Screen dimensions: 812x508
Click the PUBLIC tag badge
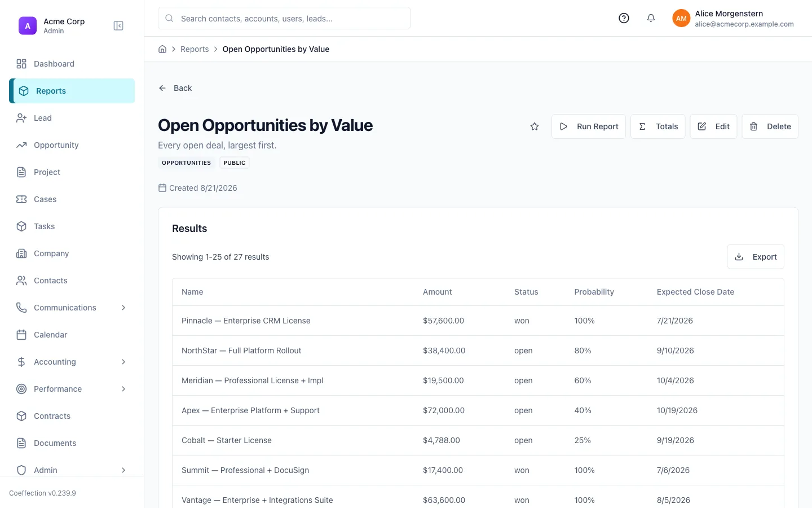point(234,163)
